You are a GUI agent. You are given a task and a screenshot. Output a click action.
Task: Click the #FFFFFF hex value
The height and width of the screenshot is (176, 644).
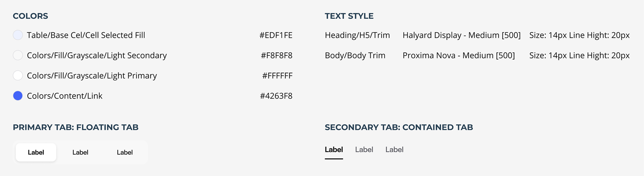point(277,76)
